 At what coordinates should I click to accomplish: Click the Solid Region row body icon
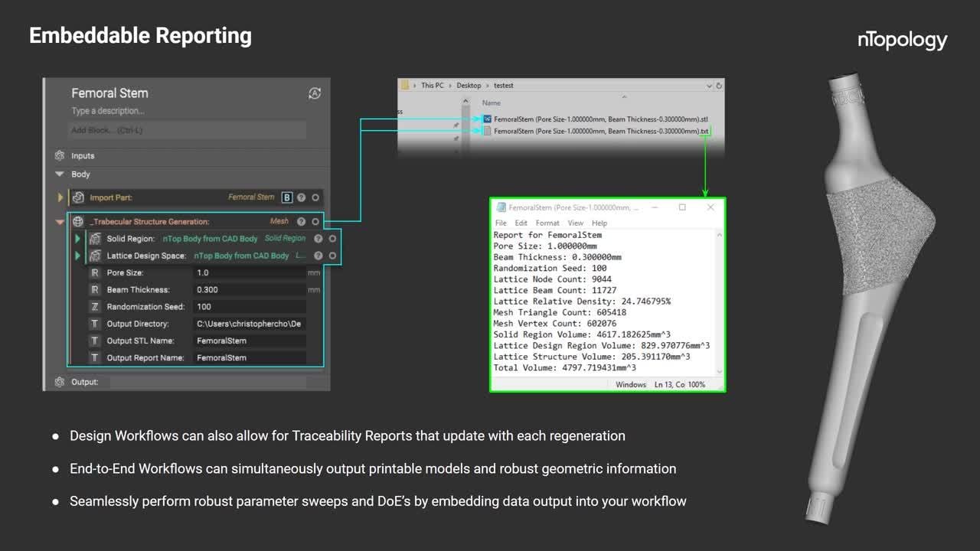click(x=95, y=239)
